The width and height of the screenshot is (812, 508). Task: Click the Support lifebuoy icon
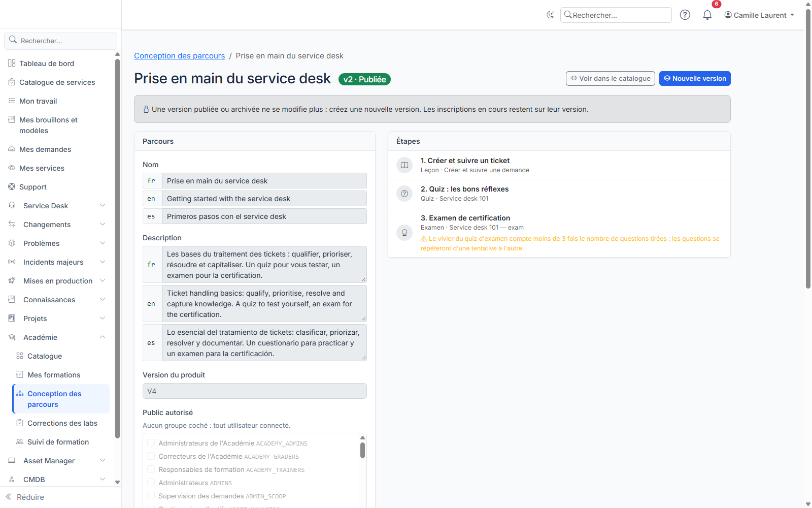click(x=12, y=186)
